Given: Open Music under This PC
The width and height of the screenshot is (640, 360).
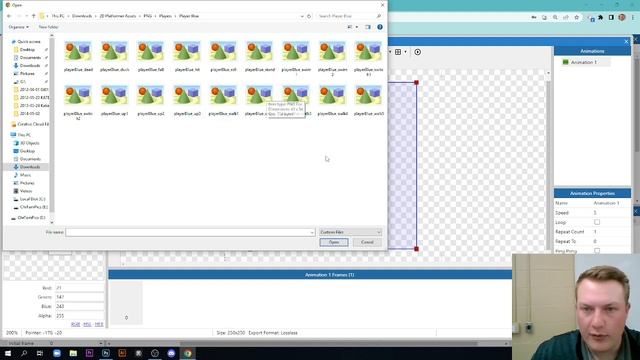Looking at the screenshot, I should coord(25,175).
